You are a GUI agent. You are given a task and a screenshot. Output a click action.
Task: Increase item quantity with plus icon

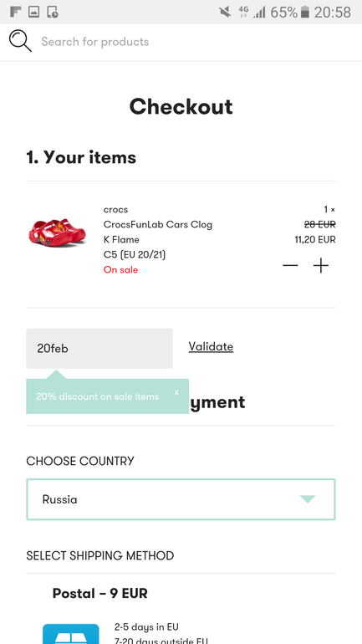(321, 266)
